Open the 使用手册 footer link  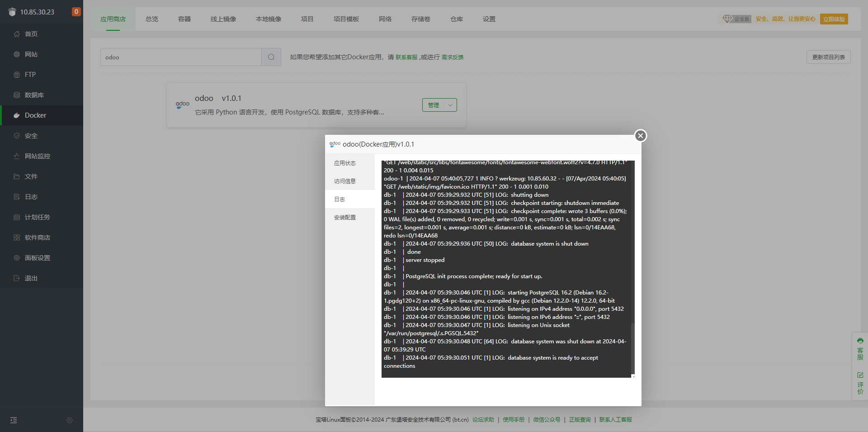click(514, 420)
